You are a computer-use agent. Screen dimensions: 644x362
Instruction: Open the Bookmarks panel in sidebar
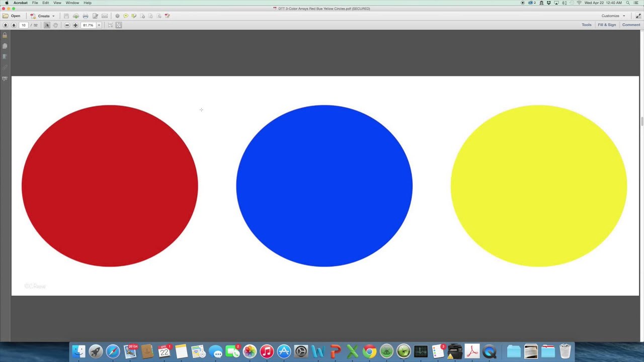pyautogui.click(x=5, y=57)
